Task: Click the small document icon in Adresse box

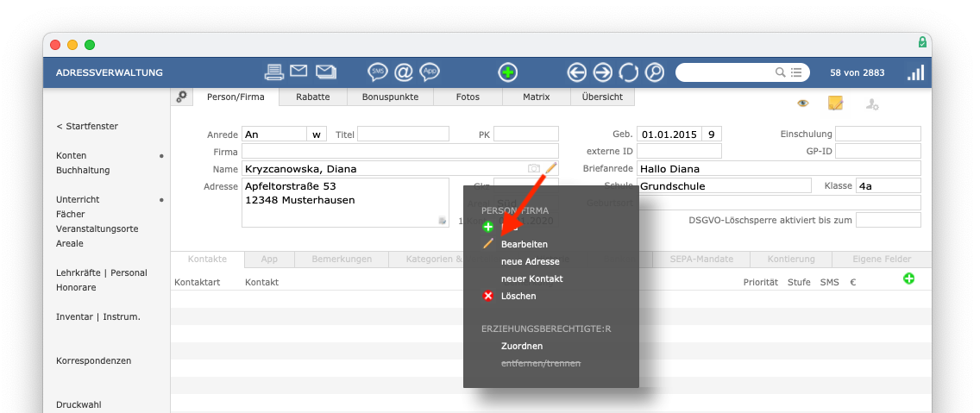Action: [x=443, y=221]
